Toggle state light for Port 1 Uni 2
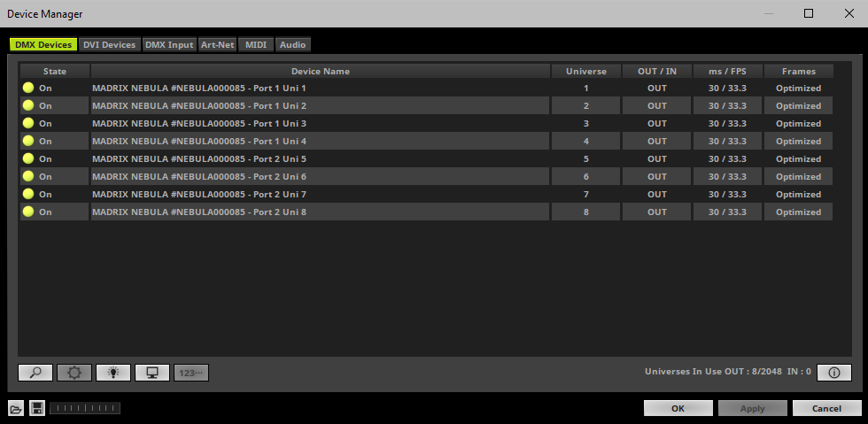Screen dimensions: 868x424 pyautogui.click(x=28, y=105)
